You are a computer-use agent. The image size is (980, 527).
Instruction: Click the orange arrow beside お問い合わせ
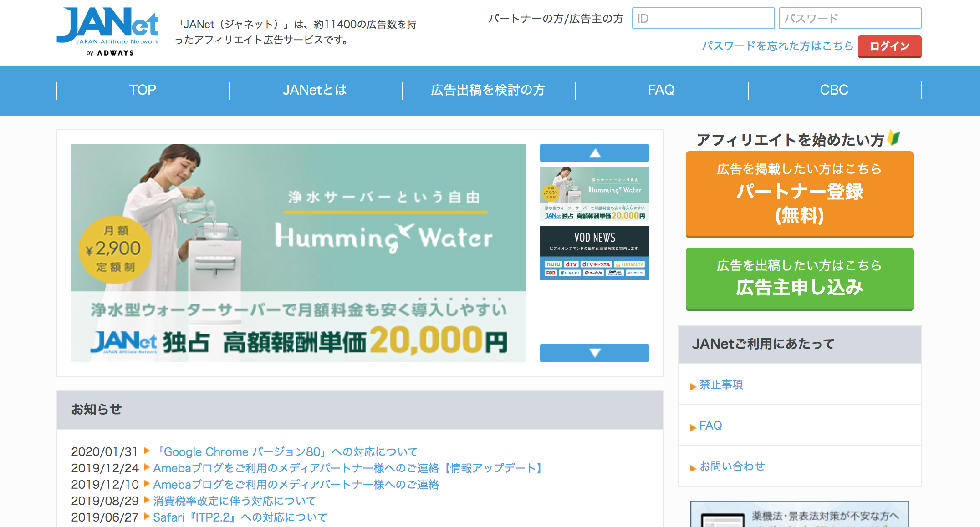point(693,468)
